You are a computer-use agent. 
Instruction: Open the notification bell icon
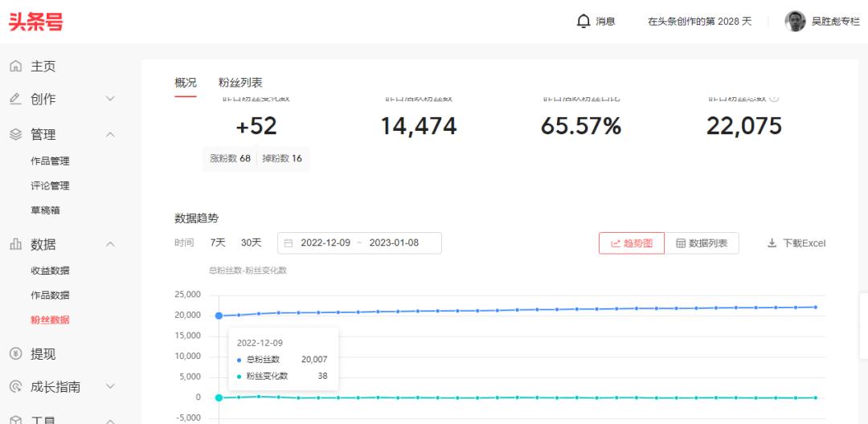(583, 22)
